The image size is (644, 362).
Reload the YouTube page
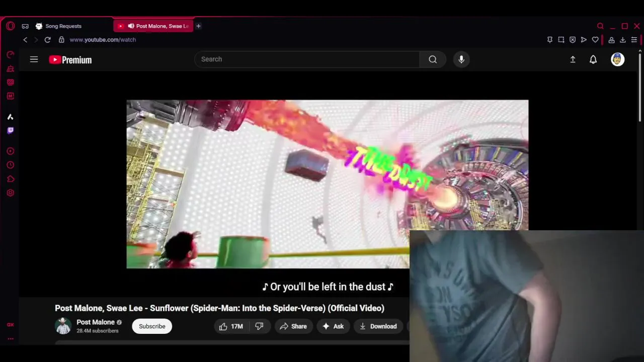[x=47, y=40]
